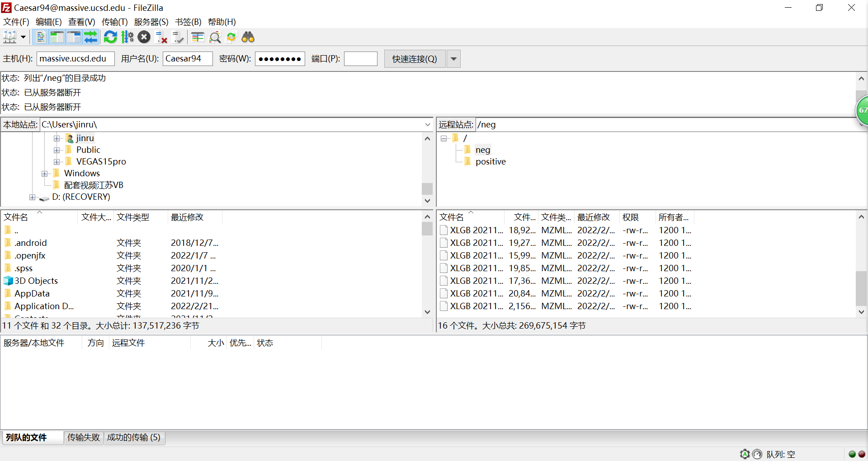
Task: Open the 书签(B) menu
Action: pyautogui.click(x=188, y=22)
